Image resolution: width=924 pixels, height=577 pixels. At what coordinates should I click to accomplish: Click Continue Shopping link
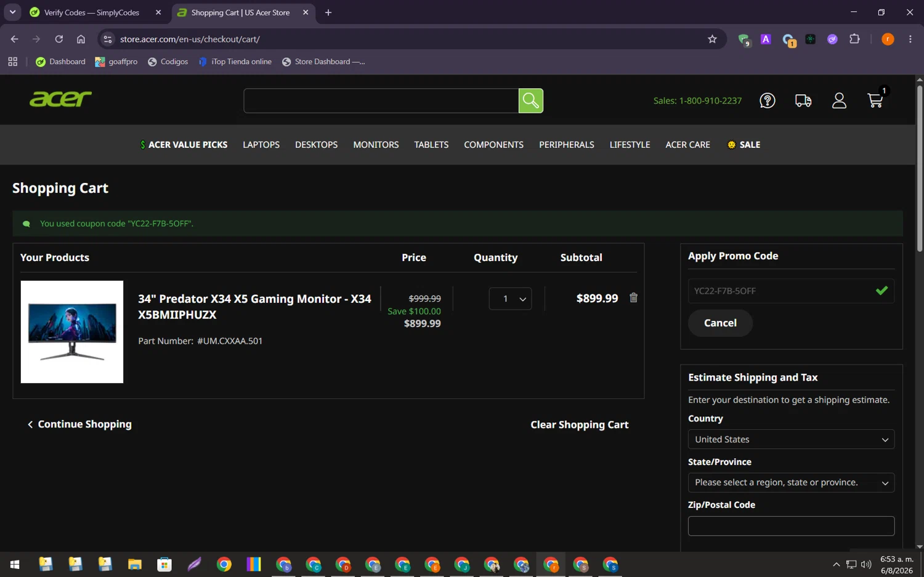[x=79, y=424]
